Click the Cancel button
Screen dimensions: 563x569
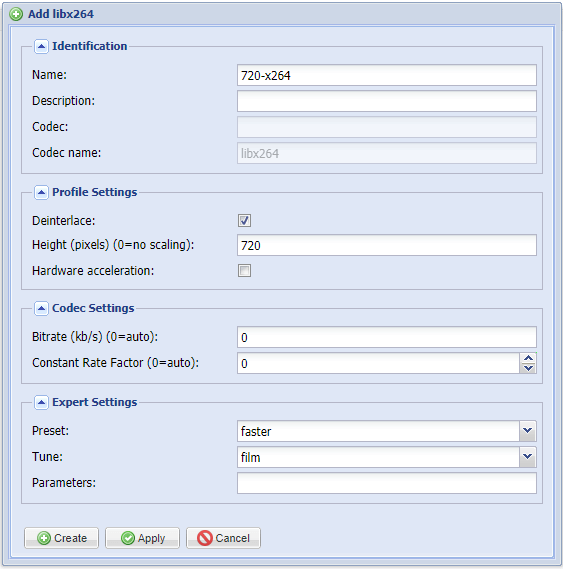pyautogui.click(x=223, y=538)
